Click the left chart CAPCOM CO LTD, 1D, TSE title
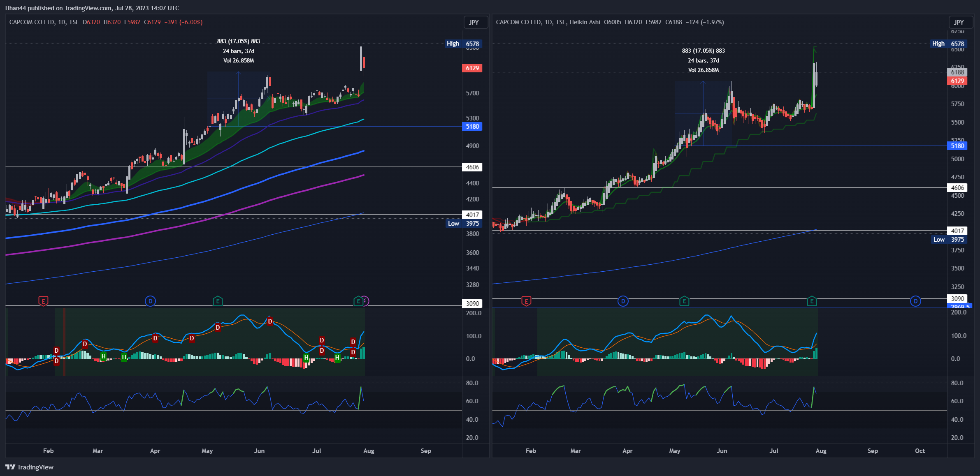The height and width of the screenshot is (476, 980). tap(44, 22)
